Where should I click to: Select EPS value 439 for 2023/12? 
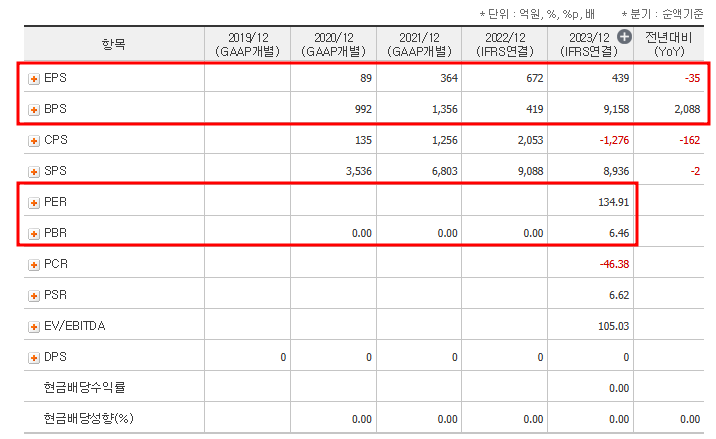click(x=620, y=79)
